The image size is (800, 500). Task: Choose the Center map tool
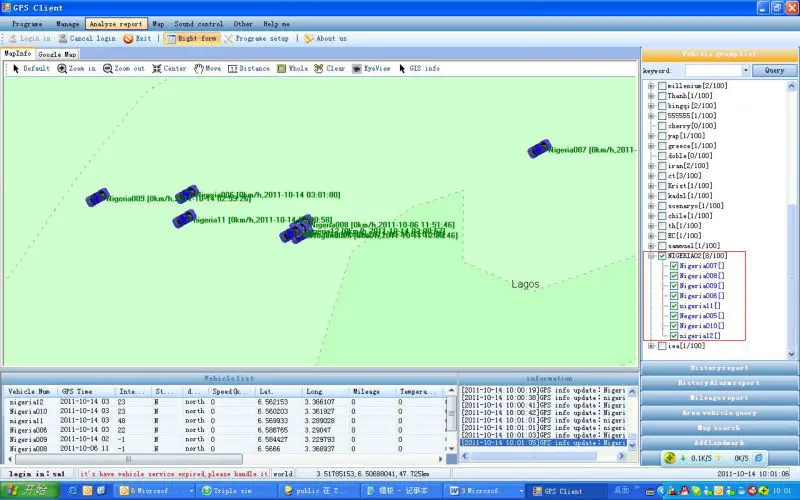tap(169, 68)
